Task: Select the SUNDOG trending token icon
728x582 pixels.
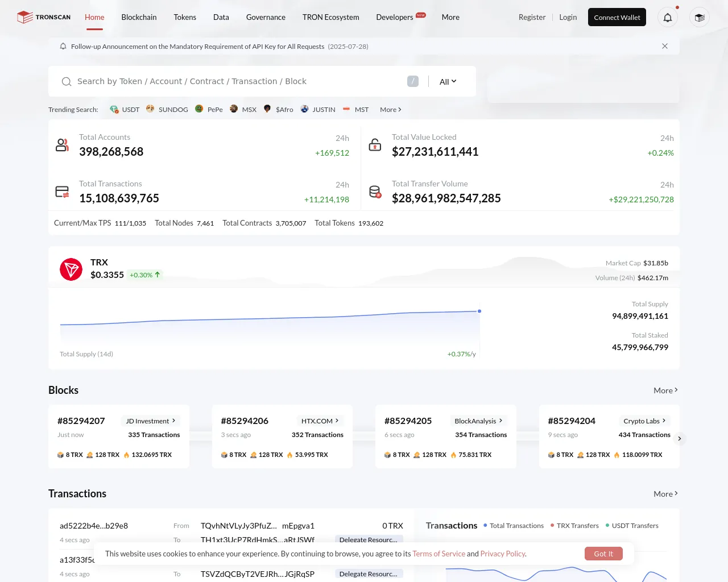Action: click(x=150, y=109)
